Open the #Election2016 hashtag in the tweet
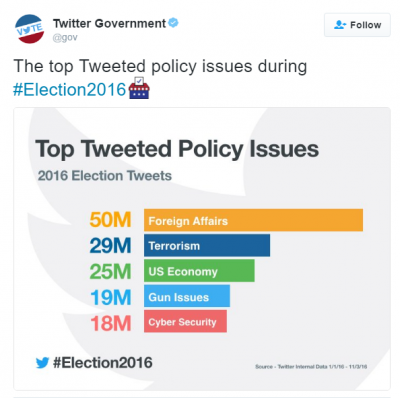400x398 pixels. coord(69,89)
